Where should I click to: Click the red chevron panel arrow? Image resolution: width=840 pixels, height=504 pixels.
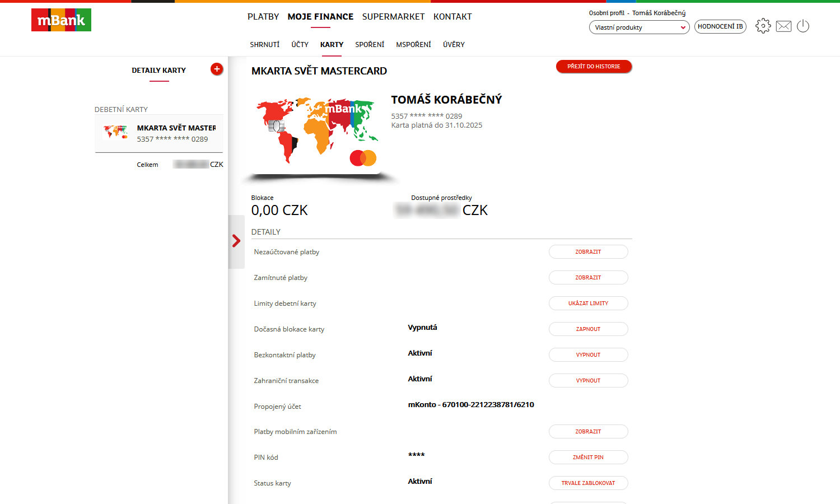point(236,241)
